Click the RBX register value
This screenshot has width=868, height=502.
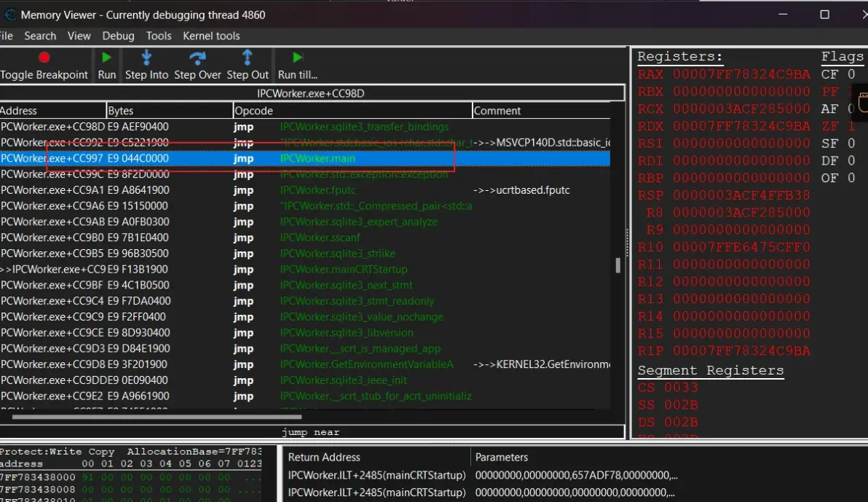point(741,91)
